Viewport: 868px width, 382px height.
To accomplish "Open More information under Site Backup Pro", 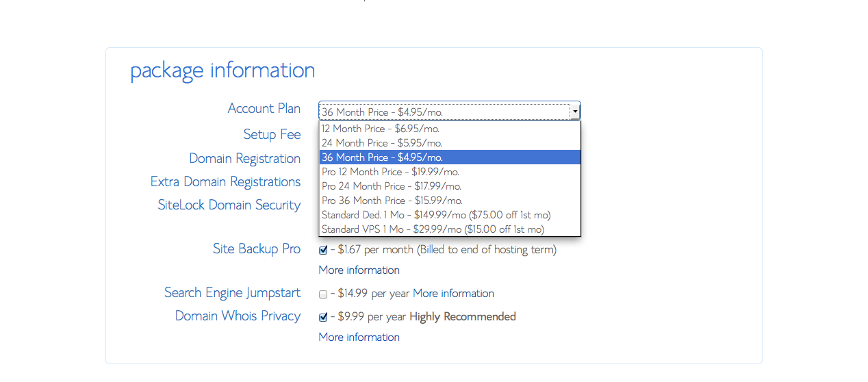I will click(359, 270).
